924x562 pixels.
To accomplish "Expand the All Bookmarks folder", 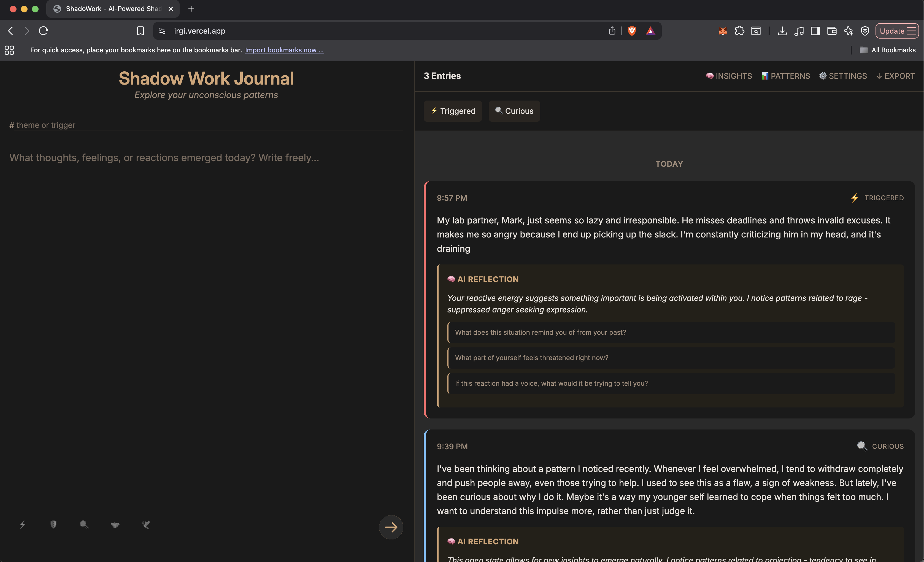I will coord(888,50).
